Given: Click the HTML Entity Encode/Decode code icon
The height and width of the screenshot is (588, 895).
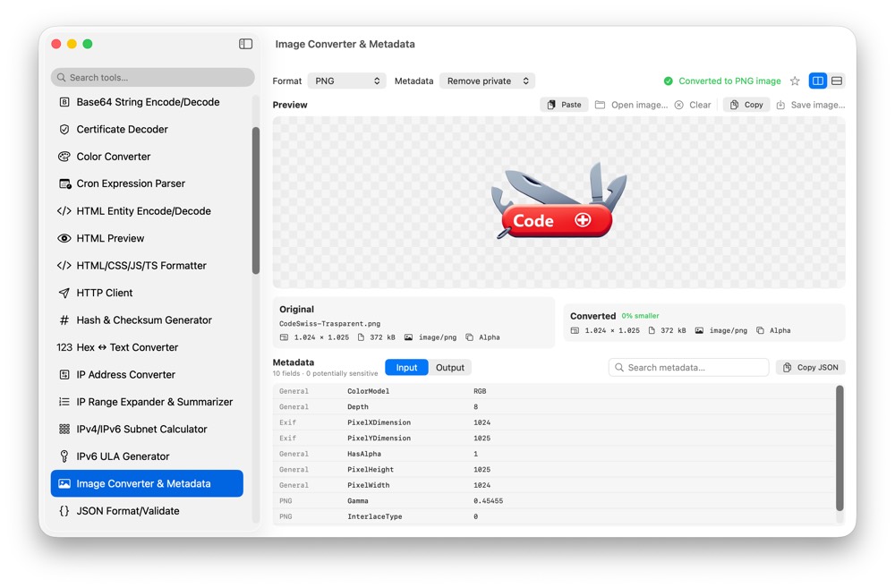Looking at the screenshot, I should pyautogui.click(x=64, y=211).
